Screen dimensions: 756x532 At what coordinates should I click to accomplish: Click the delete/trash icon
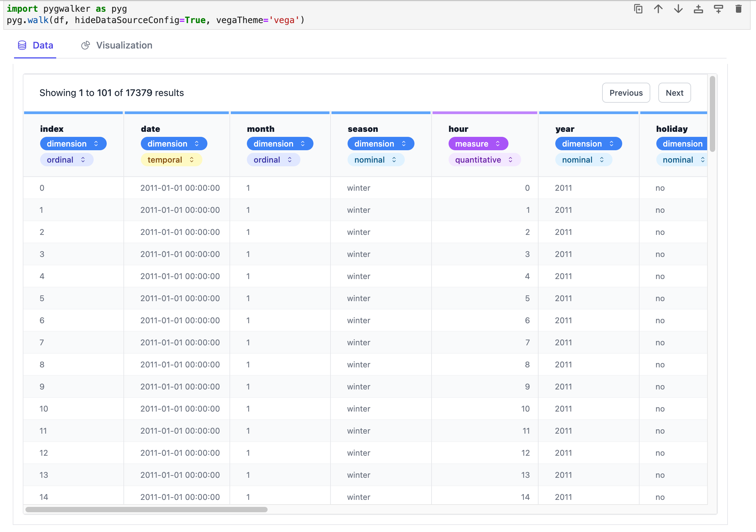739,9
